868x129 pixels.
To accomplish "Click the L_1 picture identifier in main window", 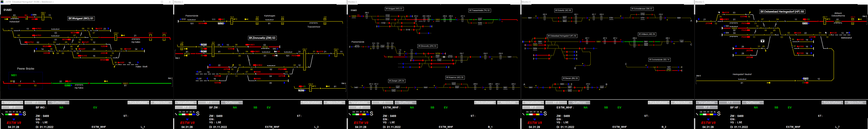I will pyautogui.click(x=143, y=127).
